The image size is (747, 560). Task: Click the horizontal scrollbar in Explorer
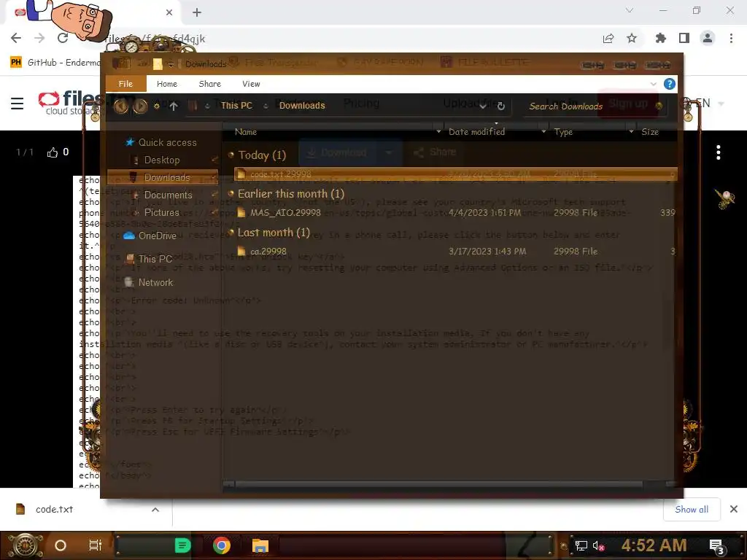click(x=438, y=484)
